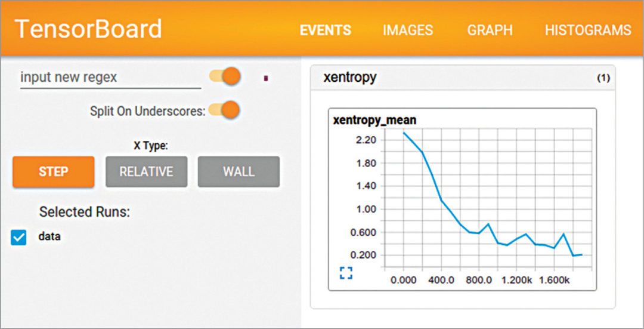Open the IMAGES tab
The image size is (644, 329).
(x=408, y=30)
